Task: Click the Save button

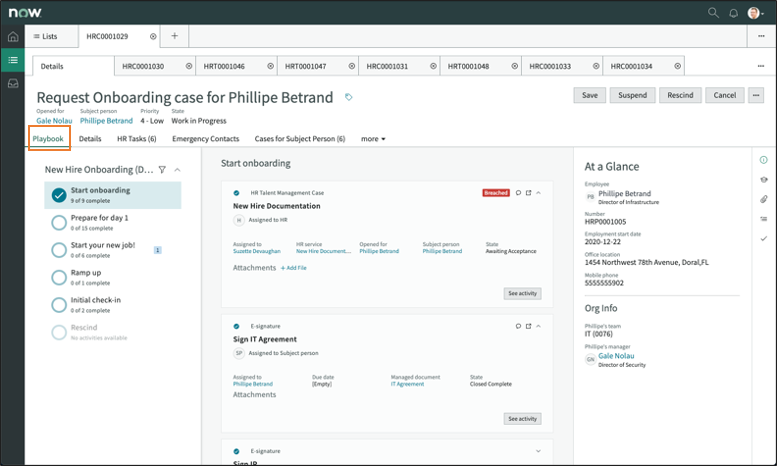Action: (x=590, y=95)
